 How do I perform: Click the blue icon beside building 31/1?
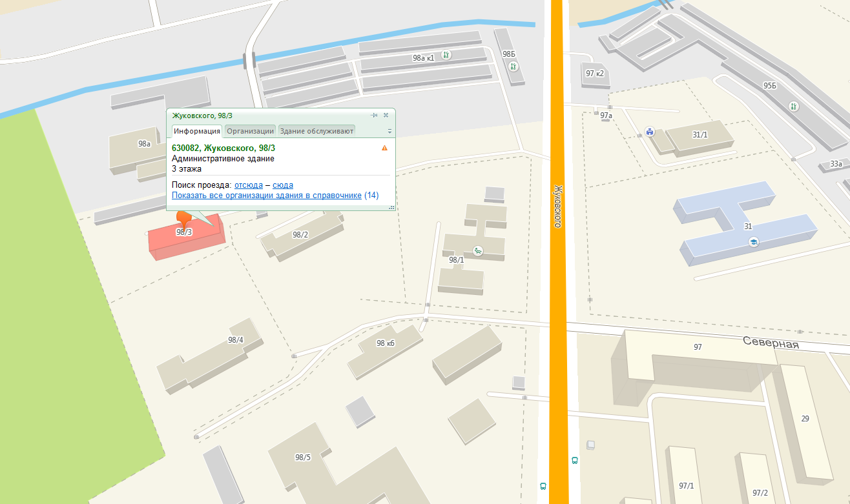click(x=650, y=132)
